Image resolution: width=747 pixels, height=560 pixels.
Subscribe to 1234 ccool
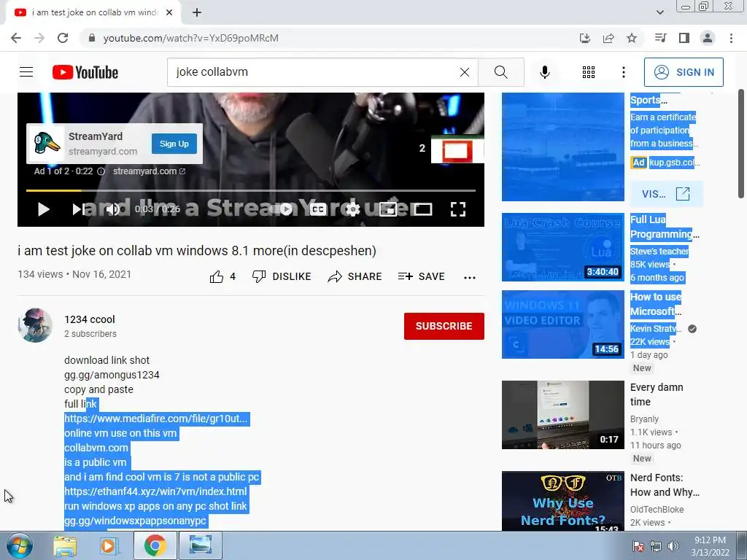(444, 326)
